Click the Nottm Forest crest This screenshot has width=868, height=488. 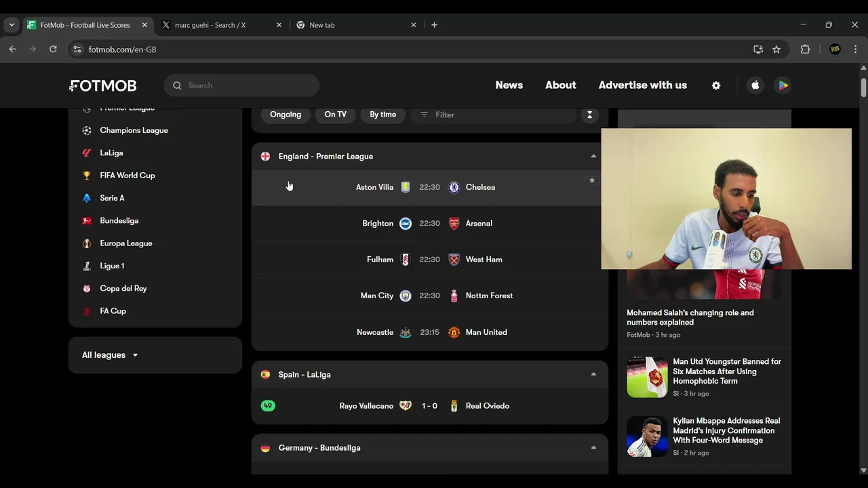(x=454, y=296)
